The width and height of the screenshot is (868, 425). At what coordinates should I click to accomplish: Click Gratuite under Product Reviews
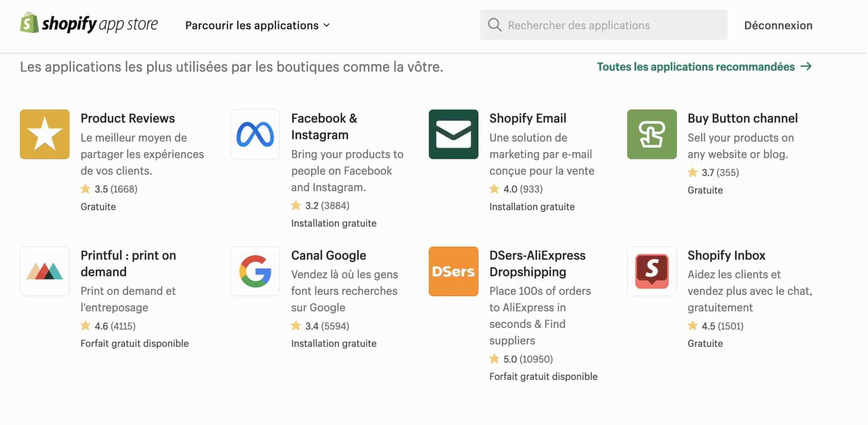tap(98, 206)
